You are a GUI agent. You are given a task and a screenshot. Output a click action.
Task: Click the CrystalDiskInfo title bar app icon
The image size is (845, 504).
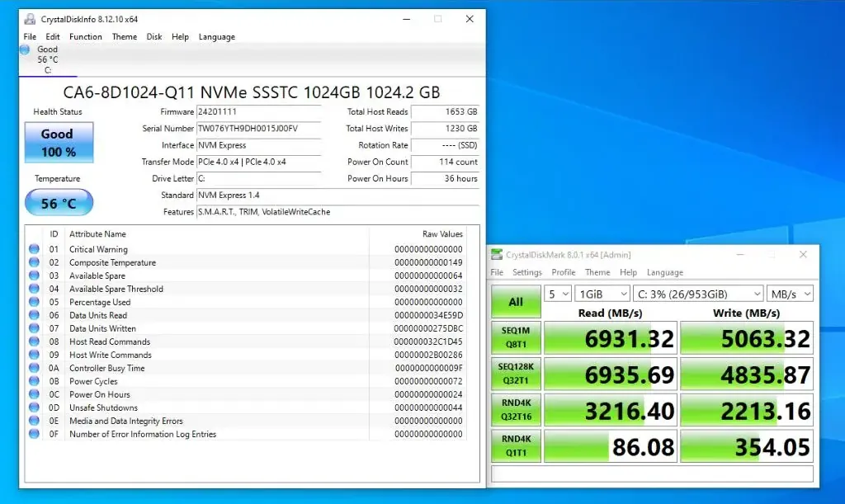pyautogui.click(x=30, y=19)
